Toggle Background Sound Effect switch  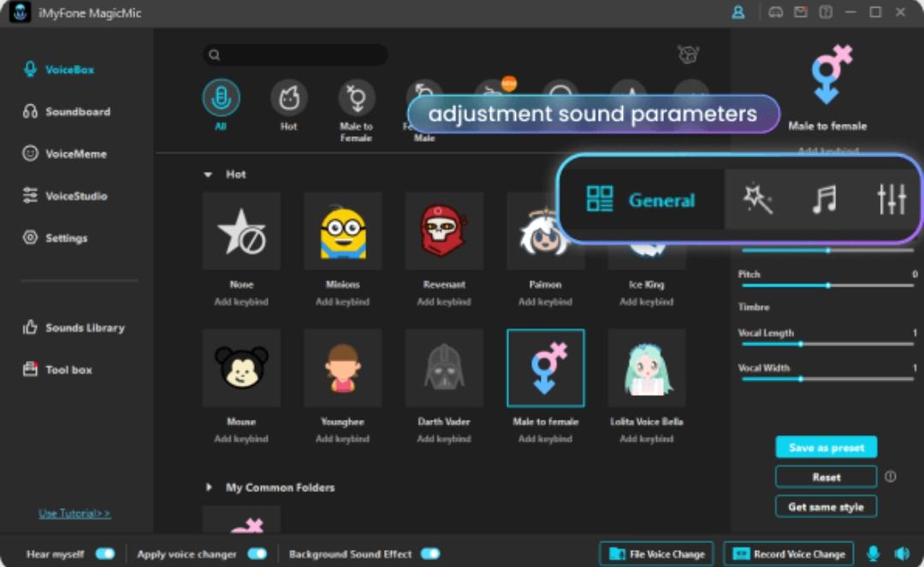[430, 553]
